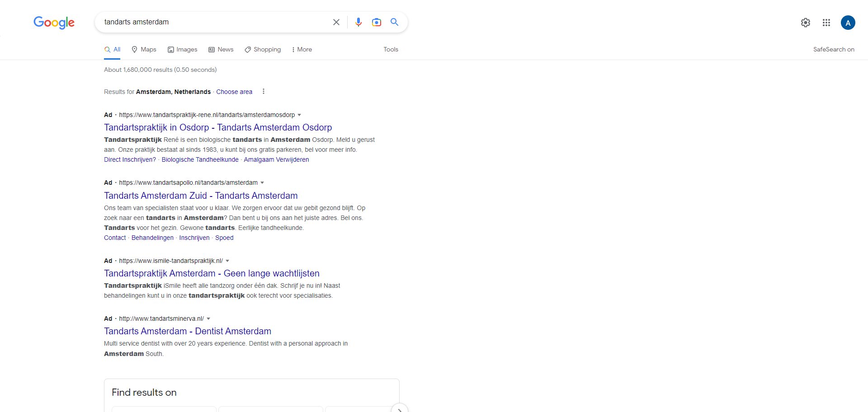868x412 pixels.
Task: Click the tandartsapollo.nl ad URL text
Action: pos(189,183)
